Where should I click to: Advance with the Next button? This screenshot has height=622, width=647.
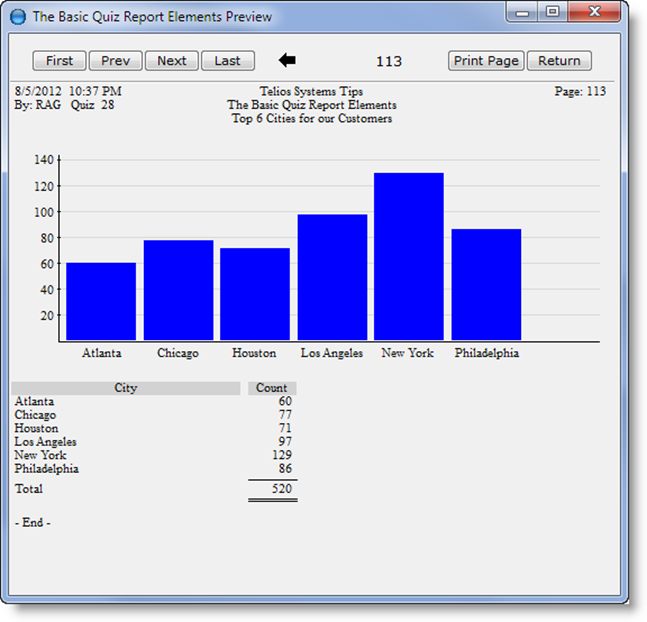pyautogui.click(x=172, y=61)
